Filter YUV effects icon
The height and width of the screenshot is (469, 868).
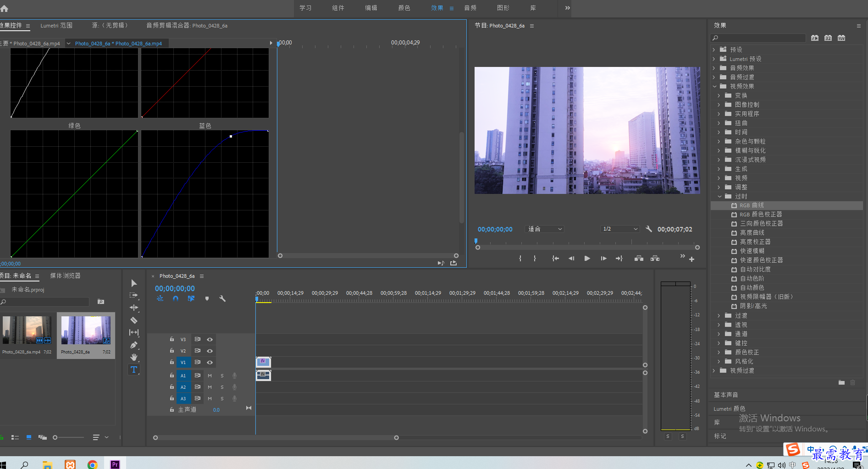click(841, 38)
